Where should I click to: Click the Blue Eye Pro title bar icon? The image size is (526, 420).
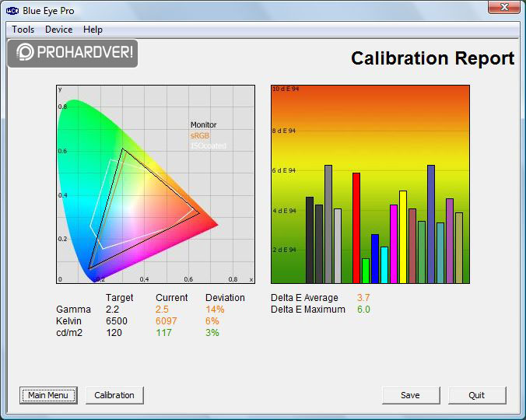click(11, 9)
